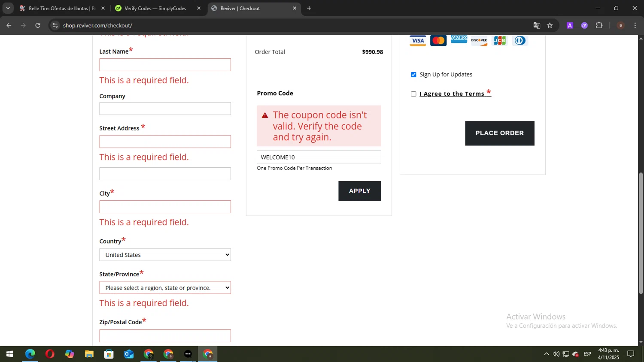Open site information icon in address bar

tap(55, 25)
